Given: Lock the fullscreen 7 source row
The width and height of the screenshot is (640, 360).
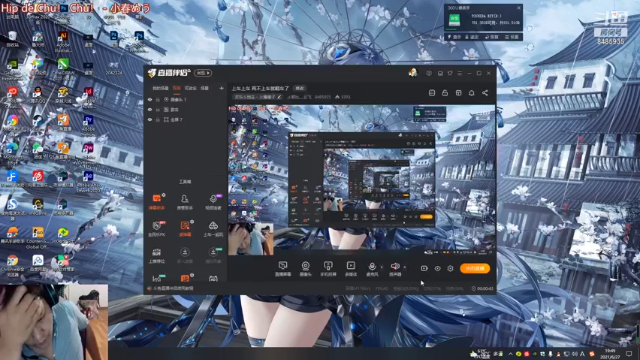Looking at the screenshot, I should click(x=158, y=120).
